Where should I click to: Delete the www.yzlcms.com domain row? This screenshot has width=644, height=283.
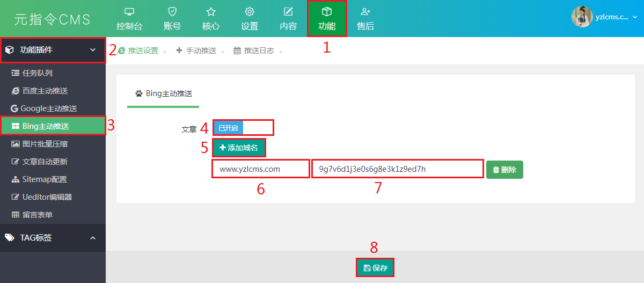(504, 170)
